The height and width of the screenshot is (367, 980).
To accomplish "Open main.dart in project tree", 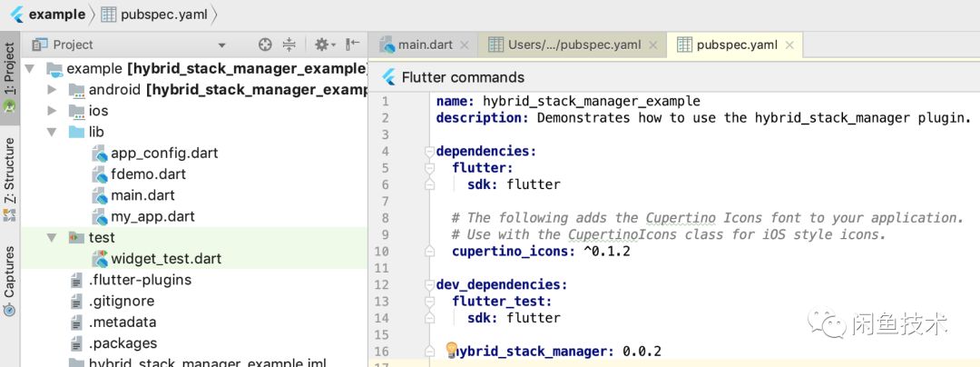I will coord(142,195).
